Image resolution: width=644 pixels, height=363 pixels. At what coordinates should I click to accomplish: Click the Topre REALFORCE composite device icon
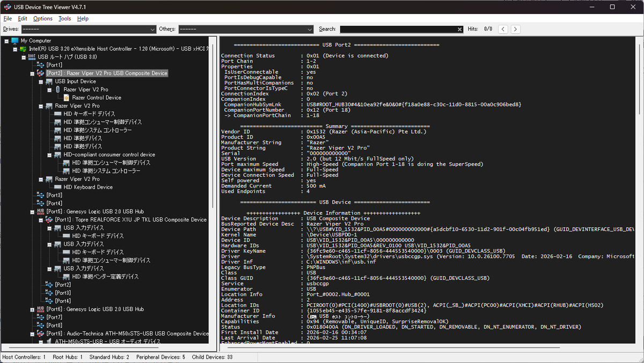[49, 220]
